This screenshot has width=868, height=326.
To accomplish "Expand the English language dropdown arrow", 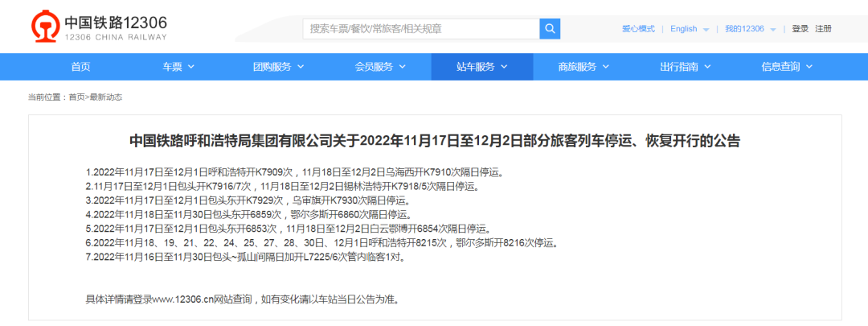I will point(706,30).
